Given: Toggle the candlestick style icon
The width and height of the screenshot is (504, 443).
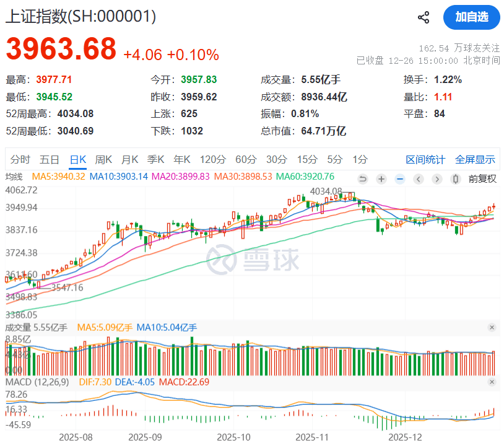Looking at the screenshot, I should pyautogui.click(x=456, y=179).
